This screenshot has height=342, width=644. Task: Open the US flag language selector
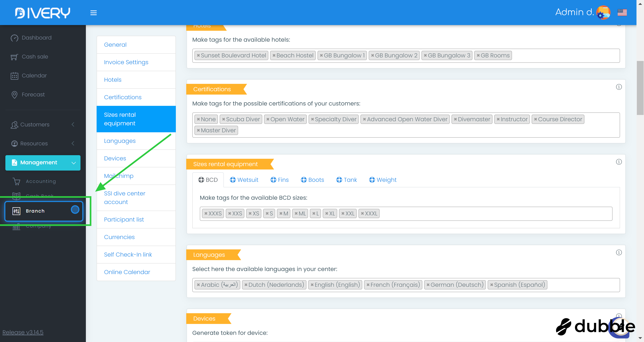[x=622, y=12]
